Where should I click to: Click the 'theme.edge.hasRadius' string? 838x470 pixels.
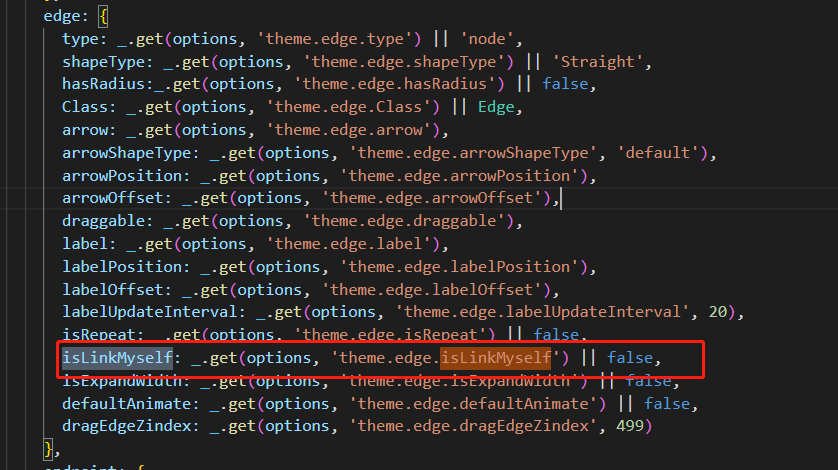394,84
